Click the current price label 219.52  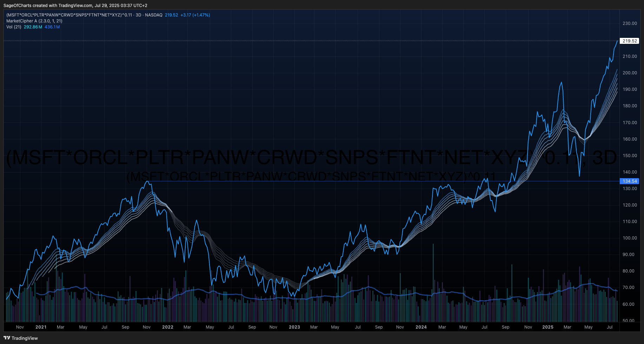pos(630,41)
